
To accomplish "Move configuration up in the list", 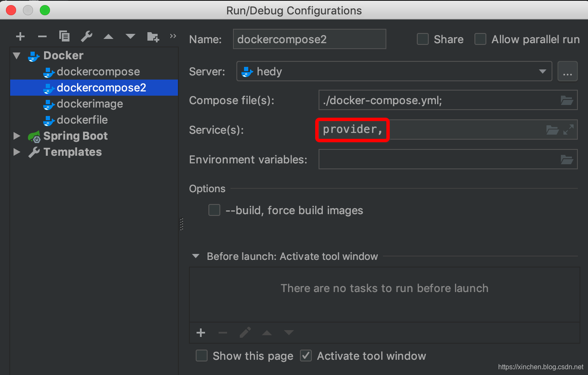I will [x=108, y=37].
